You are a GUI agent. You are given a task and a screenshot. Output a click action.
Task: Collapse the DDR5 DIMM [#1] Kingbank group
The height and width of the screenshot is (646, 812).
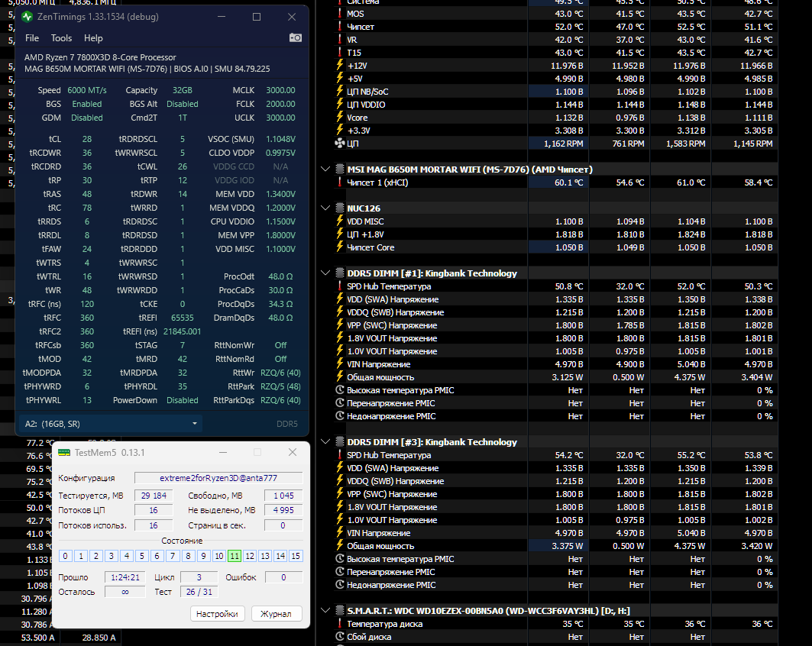click(325, 273)
